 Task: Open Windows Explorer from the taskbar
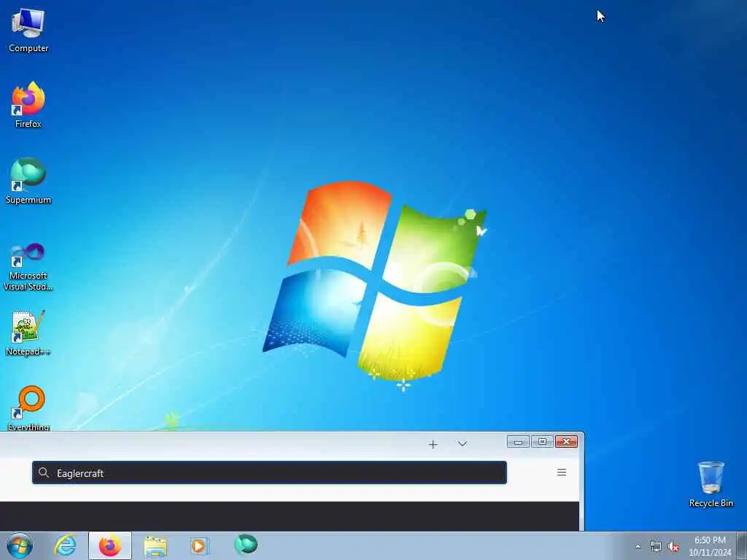155,546
